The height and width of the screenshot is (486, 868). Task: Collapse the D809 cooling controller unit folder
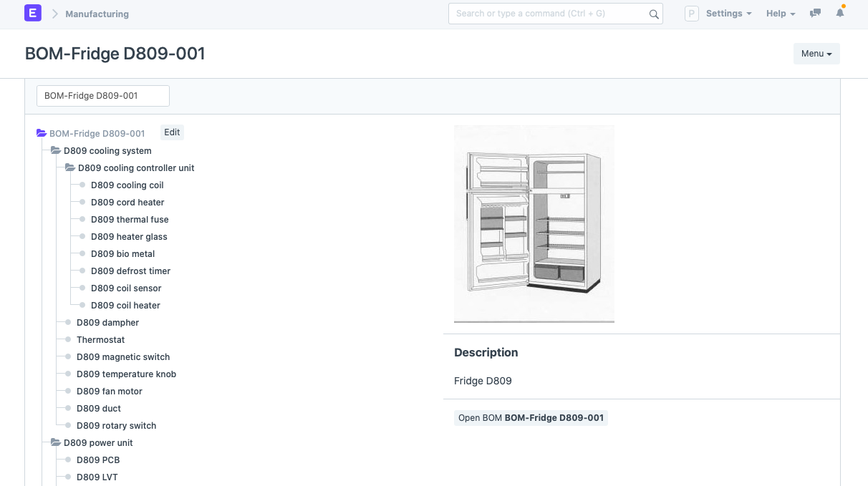(x=70, y=168)
